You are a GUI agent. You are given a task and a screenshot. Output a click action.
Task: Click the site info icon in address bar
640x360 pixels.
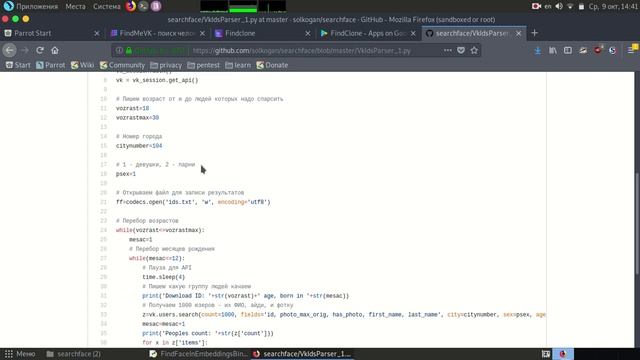[119, 51]
